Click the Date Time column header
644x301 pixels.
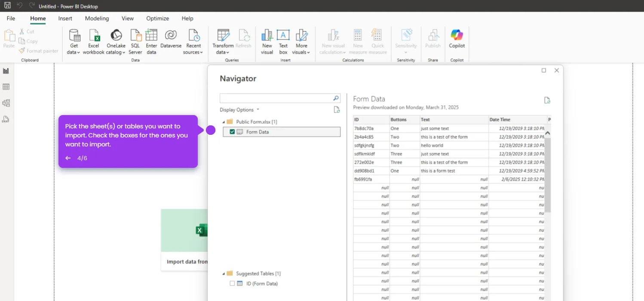(x=517, y=119)
